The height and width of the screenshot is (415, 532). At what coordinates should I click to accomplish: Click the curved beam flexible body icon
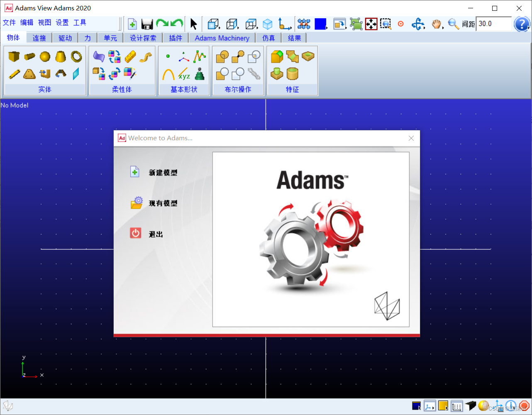146,56
